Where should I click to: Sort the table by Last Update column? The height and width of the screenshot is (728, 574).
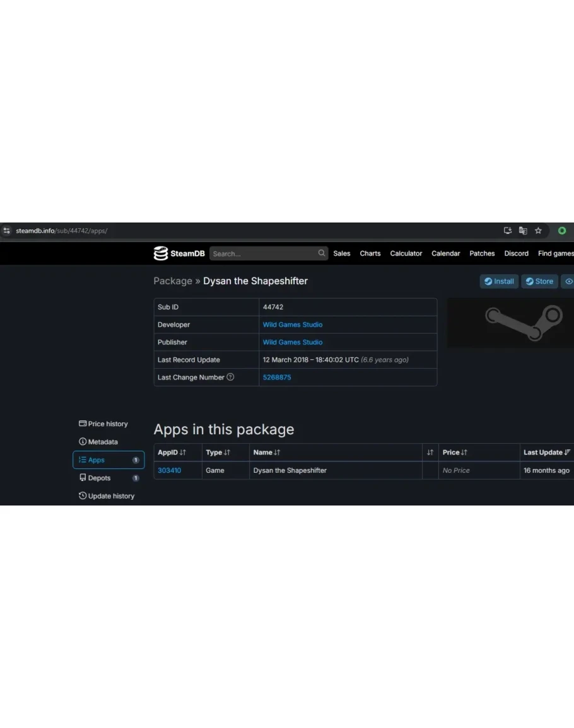coord(546,453)
